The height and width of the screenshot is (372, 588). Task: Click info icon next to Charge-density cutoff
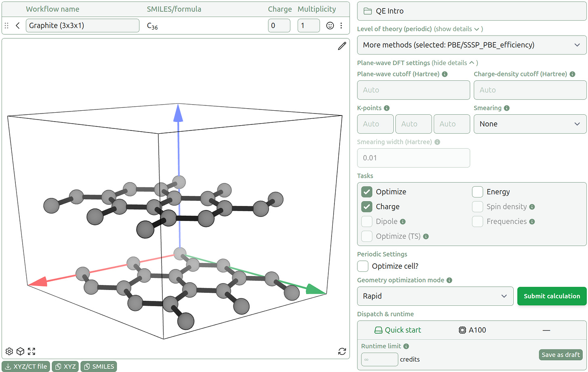(x=572, y=74)
